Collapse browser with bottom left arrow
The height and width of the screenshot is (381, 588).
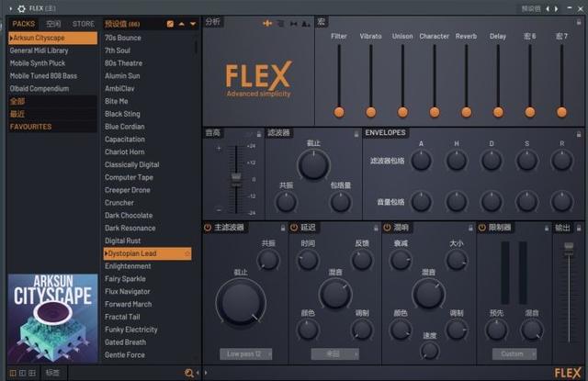click(x=198, y=373)
